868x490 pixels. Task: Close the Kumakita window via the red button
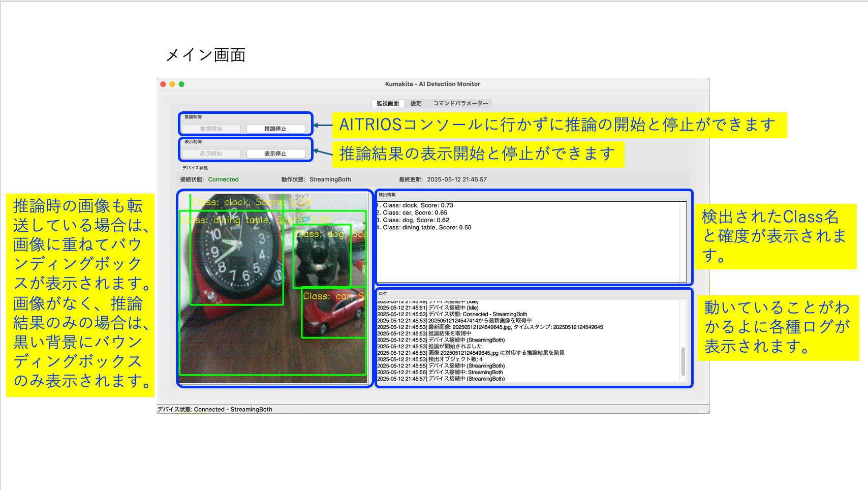163,84
